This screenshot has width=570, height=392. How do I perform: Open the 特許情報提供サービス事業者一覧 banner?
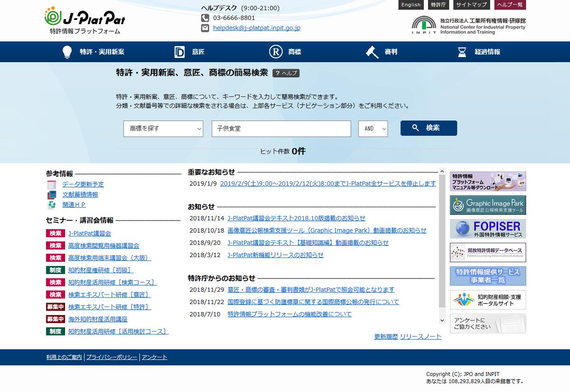tap(488, 276)
